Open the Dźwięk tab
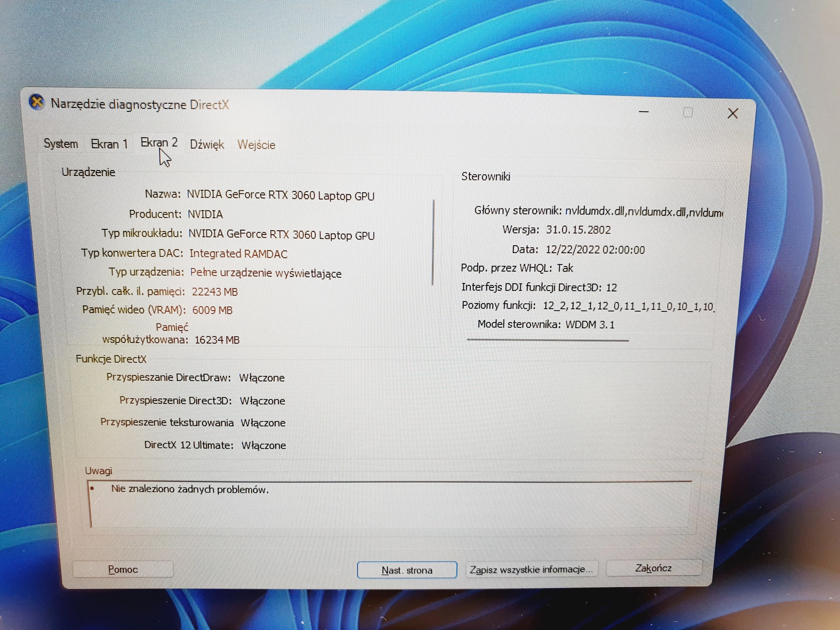840x630 pixels. click(x=207, y=145)
